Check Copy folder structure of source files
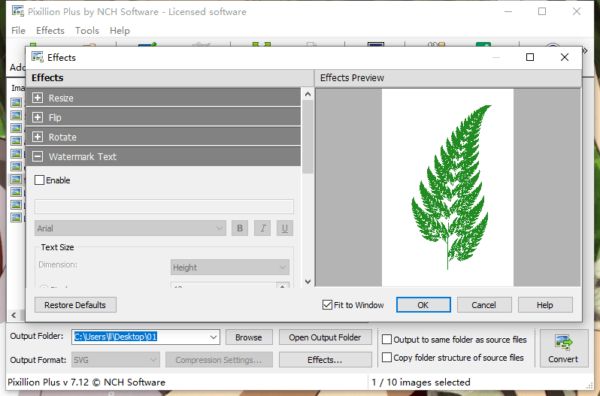The width and height of the screenshot is (600, 396). 387,357
